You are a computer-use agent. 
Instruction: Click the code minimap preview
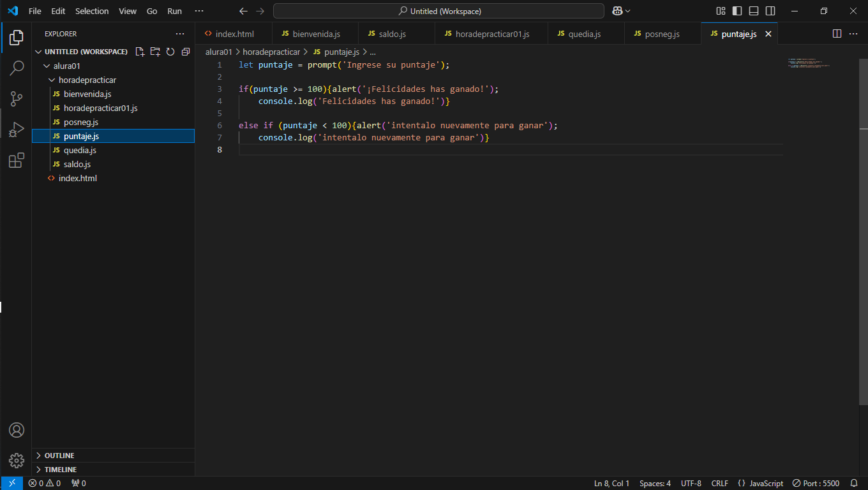click(x=809, y=63)
